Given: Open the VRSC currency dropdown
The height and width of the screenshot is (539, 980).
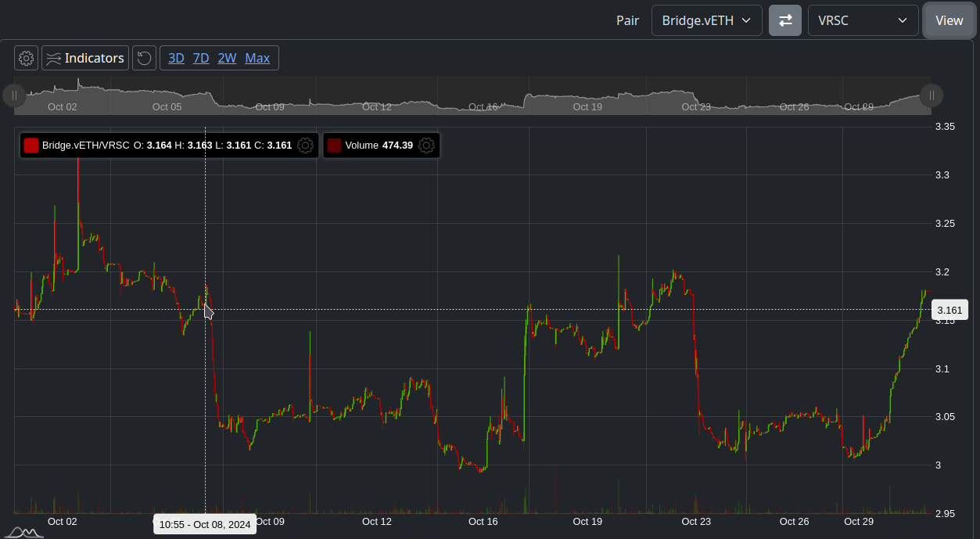Looking at the screenshot, I should 863,20.
